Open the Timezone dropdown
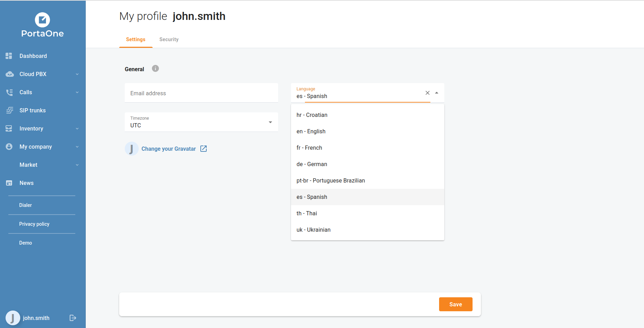644x328 pixels. click(270, 122)
